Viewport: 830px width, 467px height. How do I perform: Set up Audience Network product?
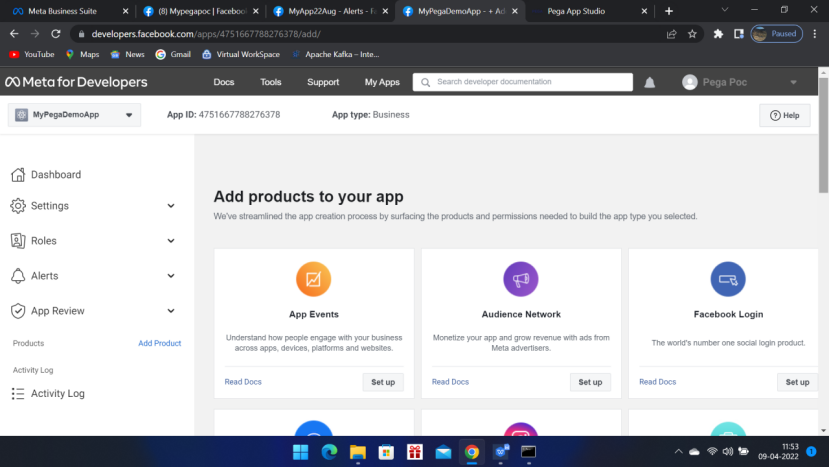click(x=590, y=382)
